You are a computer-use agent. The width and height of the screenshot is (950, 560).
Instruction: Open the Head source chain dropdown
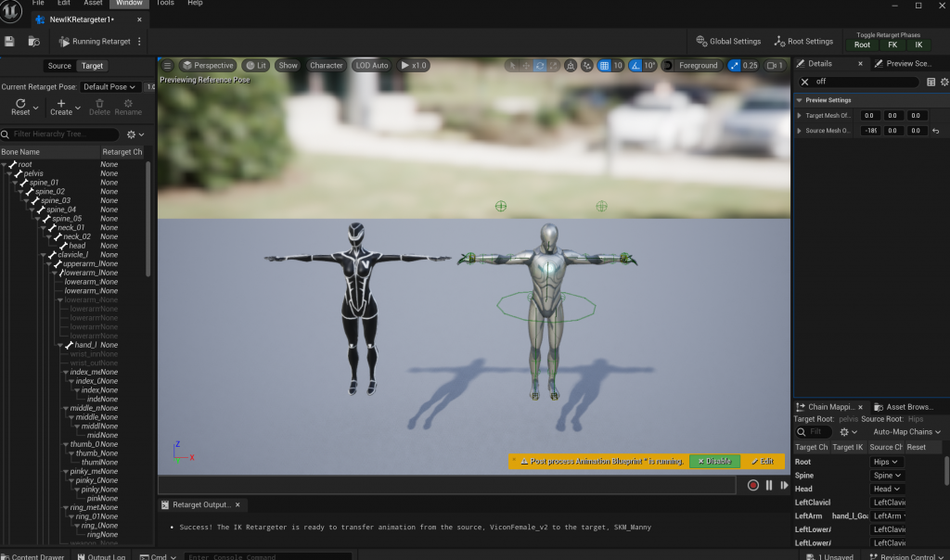pos(887,490)
